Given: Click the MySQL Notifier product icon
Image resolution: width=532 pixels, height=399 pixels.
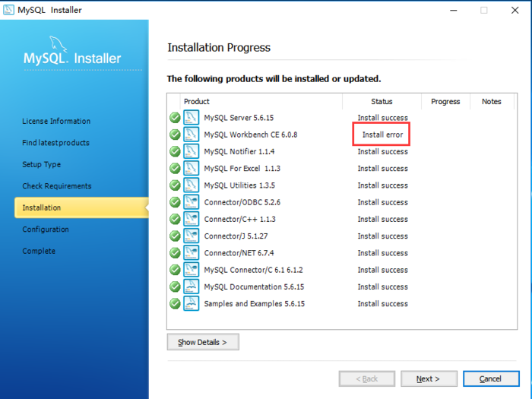Looking at the screenshot, I should 191,151.
